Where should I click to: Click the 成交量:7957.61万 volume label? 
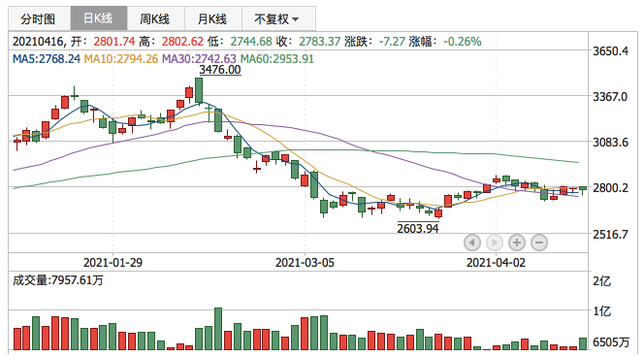tap(58, 280)
